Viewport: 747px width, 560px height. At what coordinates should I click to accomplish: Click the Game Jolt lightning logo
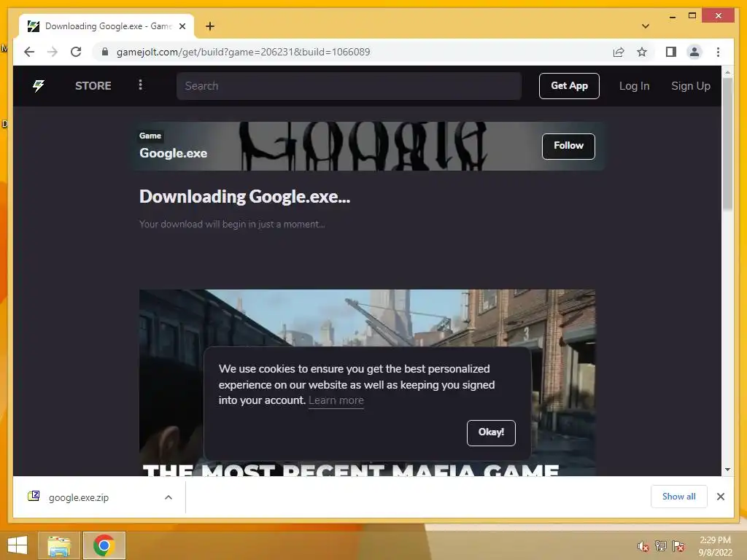pyautogui.click(x=39, y=86)
